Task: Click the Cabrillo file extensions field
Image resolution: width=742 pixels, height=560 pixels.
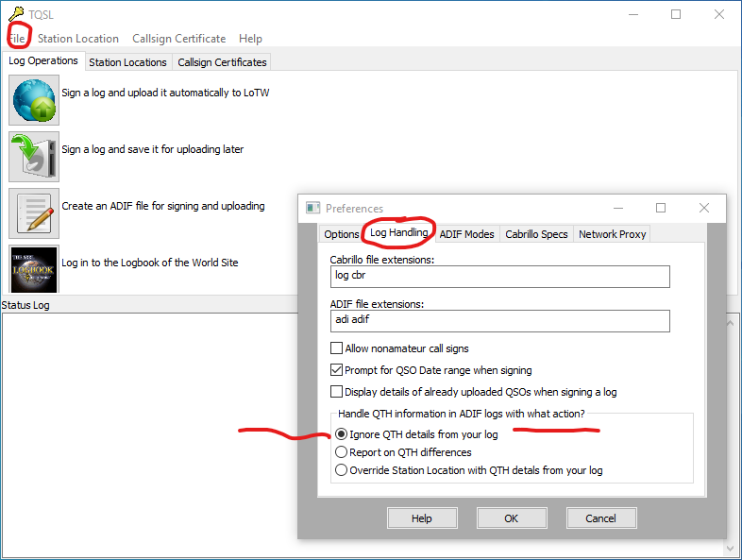Action: [x=499, y=277]
